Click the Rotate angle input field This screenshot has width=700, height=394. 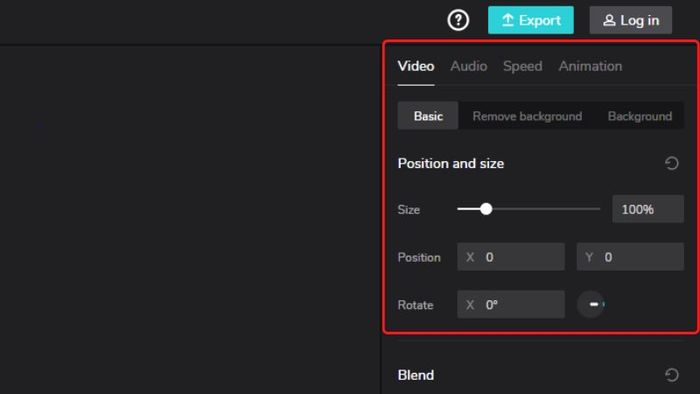click(511, 304)
